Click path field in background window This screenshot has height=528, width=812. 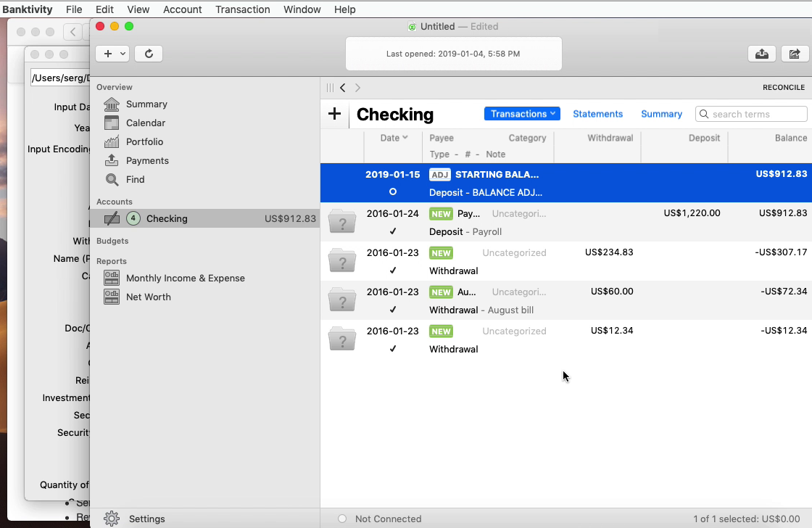click(60, 78)
